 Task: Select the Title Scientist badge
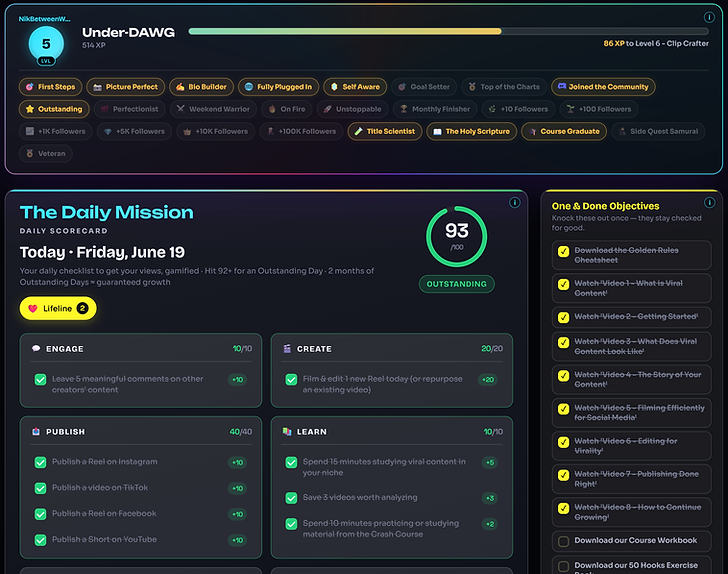385,131
